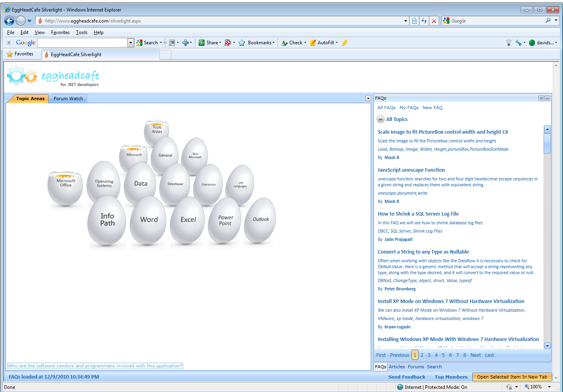The height and width of the screenshot is (392, 563).
Task: Select the Topic Areas tab
Action: click(x=30, y=98)
